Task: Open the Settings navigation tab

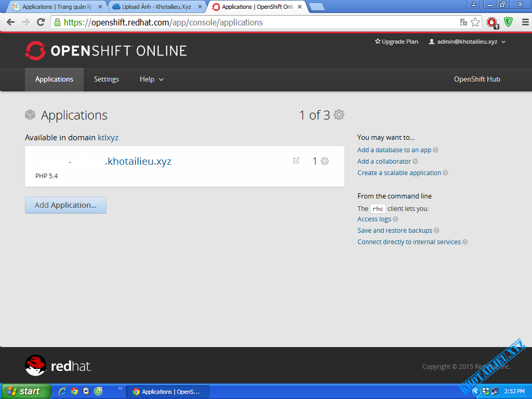Action: pyautogui.click(x=106, y=79)
